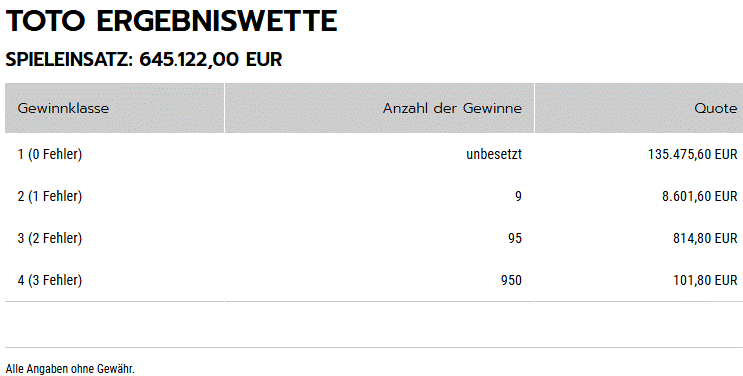743x376 pixels.
Task: Click the 814,80 EUR quote value
Action: pos(705,238)
